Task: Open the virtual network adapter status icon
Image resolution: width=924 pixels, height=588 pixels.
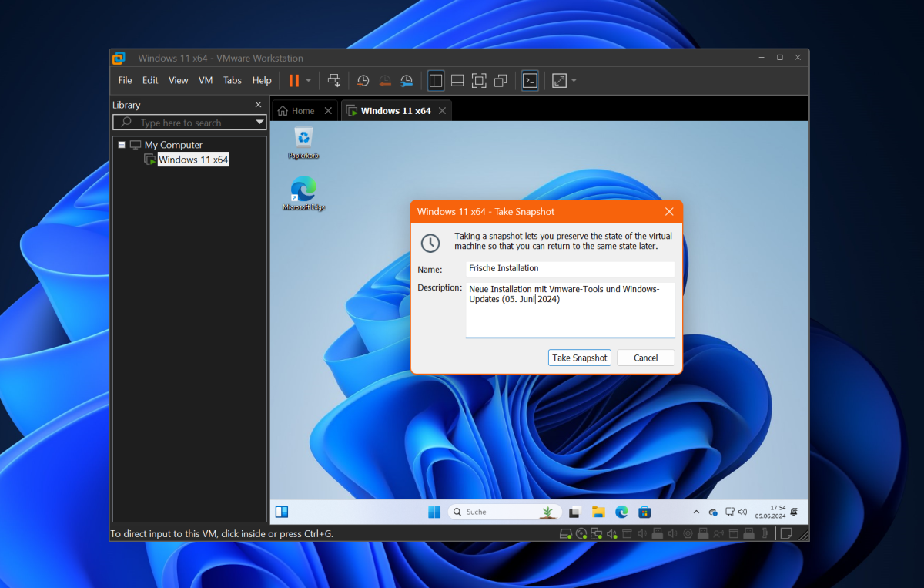Action: [596, 533]
